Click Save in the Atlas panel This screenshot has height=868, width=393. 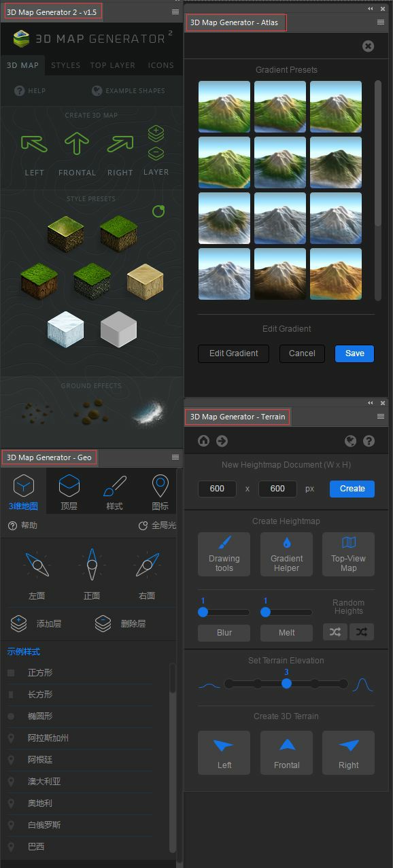point(354,353)
